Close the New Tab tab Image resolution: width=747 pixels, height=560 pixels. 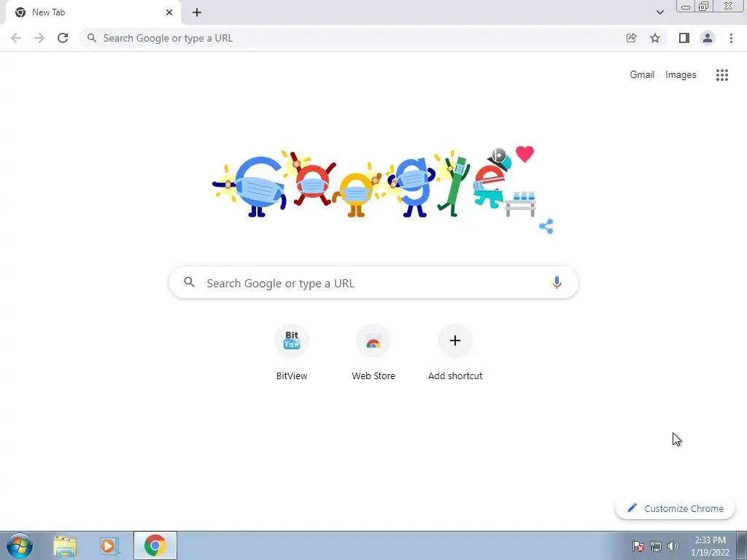[169, 12]
